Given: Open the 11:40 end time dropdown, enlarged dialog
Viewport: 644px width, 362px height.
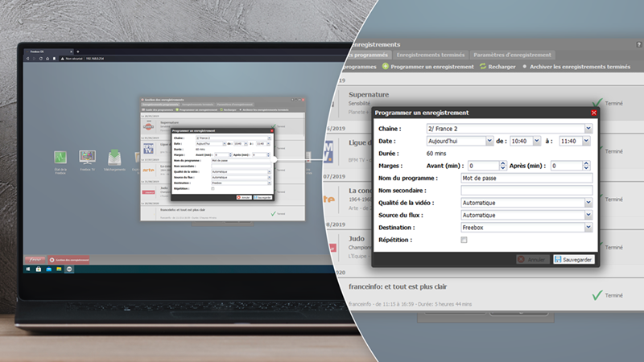Looking at the screenshot, I should (x=586, y=141).
